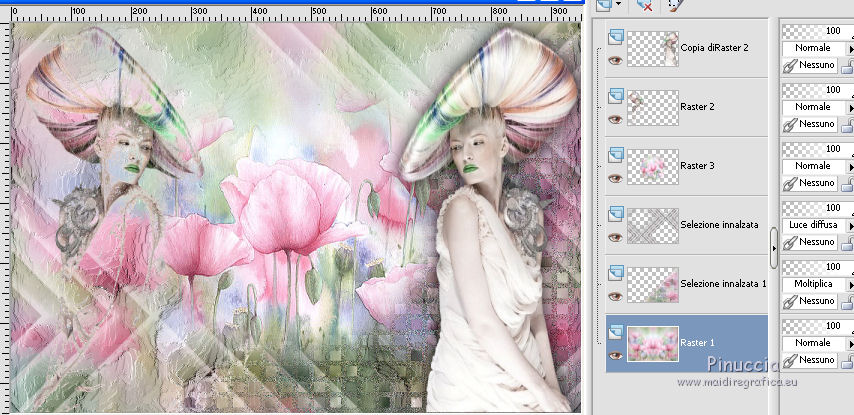Toggle lock transparency for Selezione innalzata 1
The width and height of the screenshot is (854, 415).
pyautogui.click(x=847, y=302)
